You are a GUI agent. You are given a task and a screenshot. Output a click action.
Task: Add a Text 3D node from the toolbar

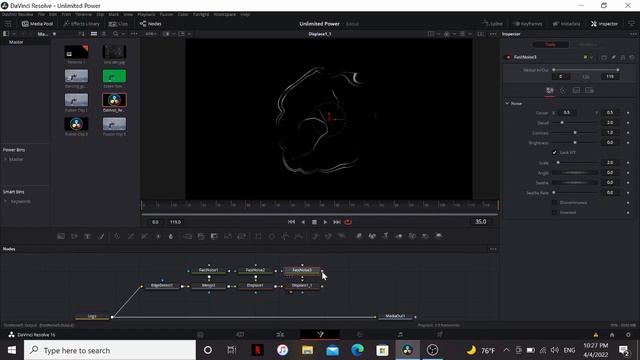tap(385, 236)
